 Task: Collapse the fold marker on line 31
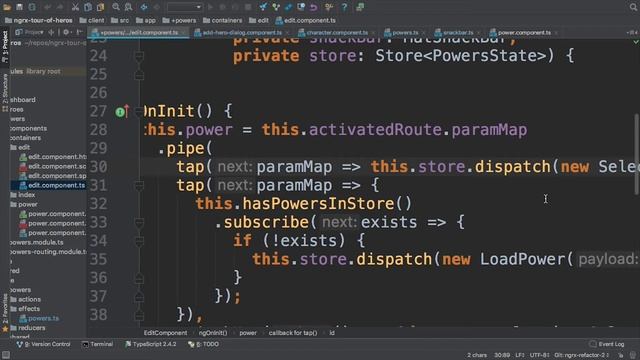tap(139, 185)
